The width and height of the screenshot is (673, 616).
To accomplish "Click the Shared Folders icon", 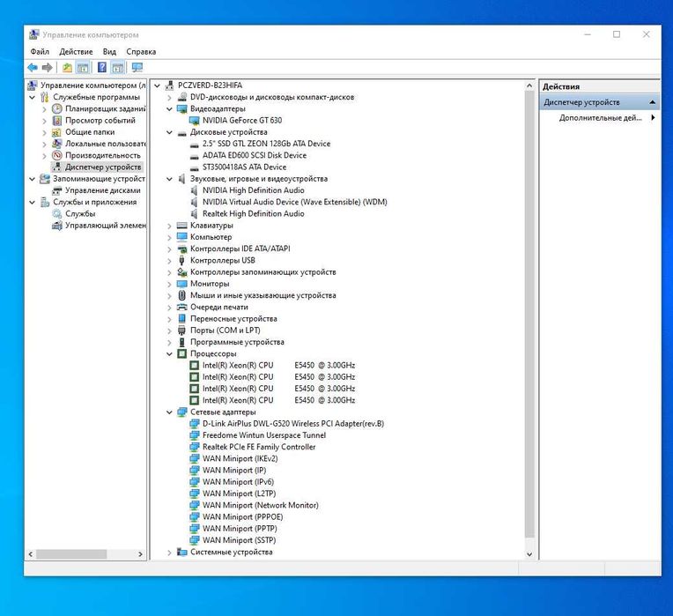I will (57, 132).
